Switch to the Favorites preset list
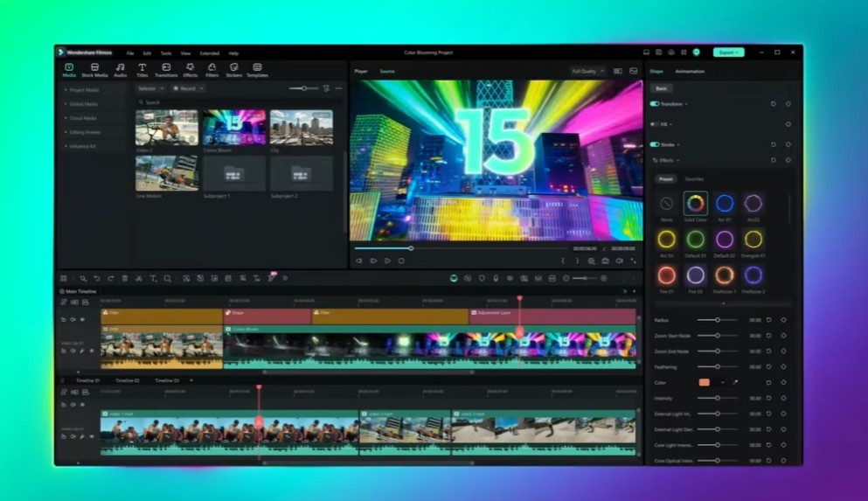This screenshot has width=868, height=501. coord(694,179)
